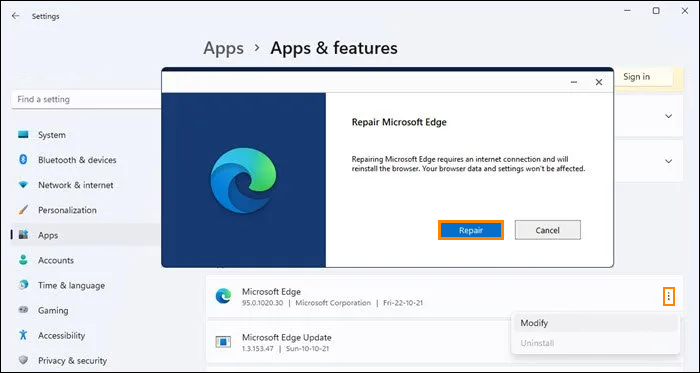
Task: Click the large Edge logo in the dialog
Action: tap(243, 180)
